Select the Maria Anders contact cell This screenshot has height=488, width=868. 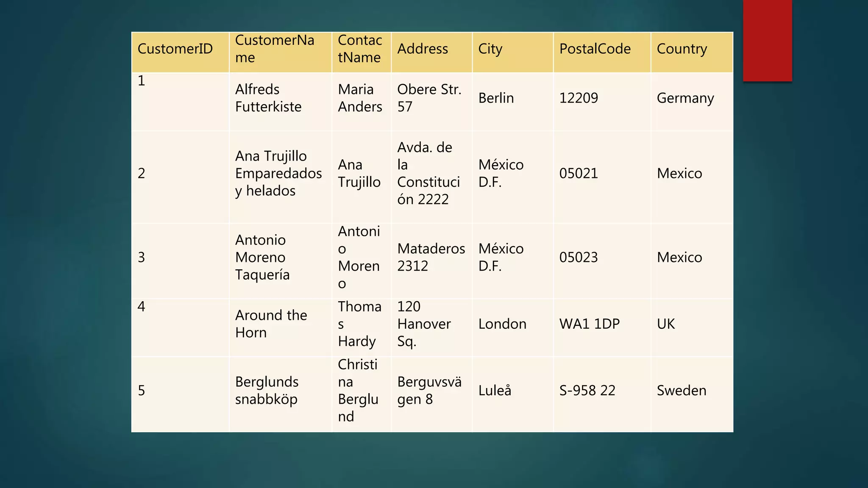click(362, 102)
